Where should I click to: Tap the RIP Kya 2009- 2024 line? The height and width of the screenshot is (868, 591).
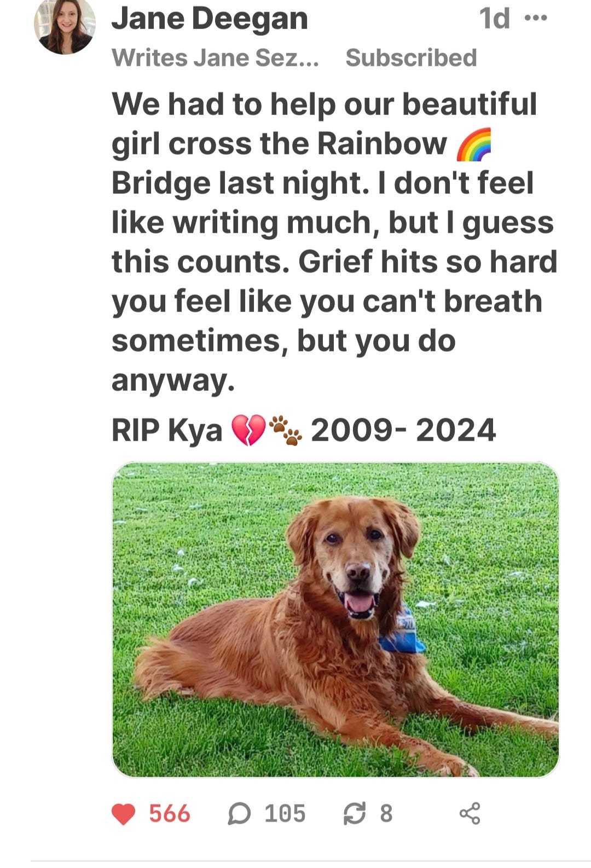pyautogui.click(x=304, y=430)
